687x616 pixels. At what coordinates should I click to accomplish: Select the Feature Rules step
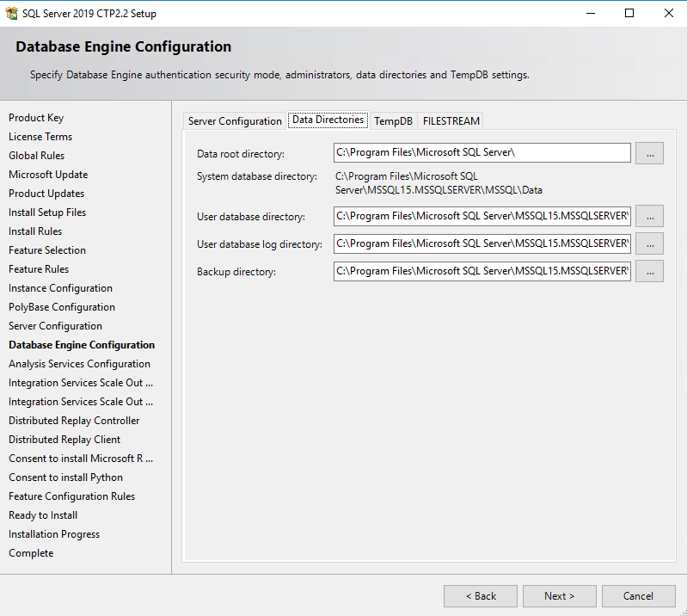[x=39, y=268]
